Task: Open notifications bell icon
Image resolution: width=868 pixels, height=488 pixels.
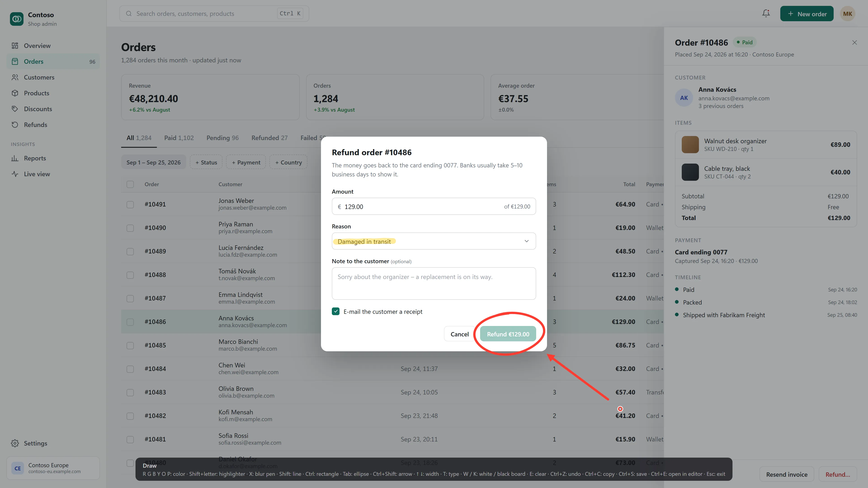Action: tap(766, 14)
